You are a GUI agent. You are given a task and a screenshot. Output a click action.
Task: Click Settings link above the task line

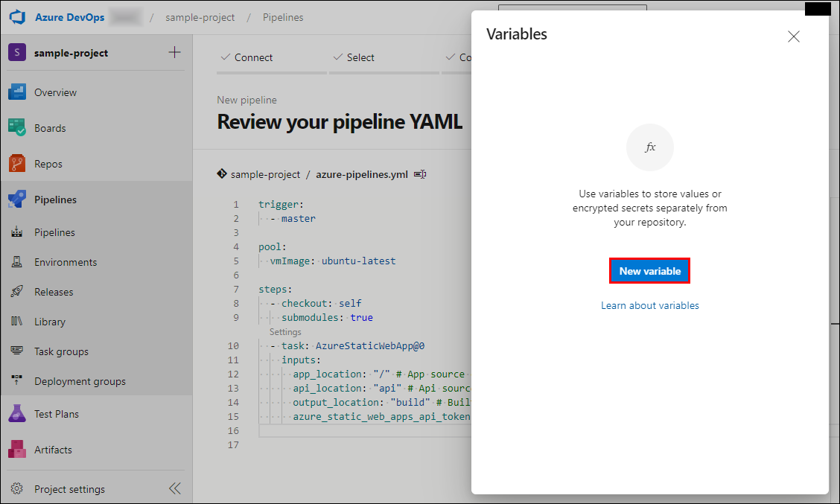(x=285, y=332)
